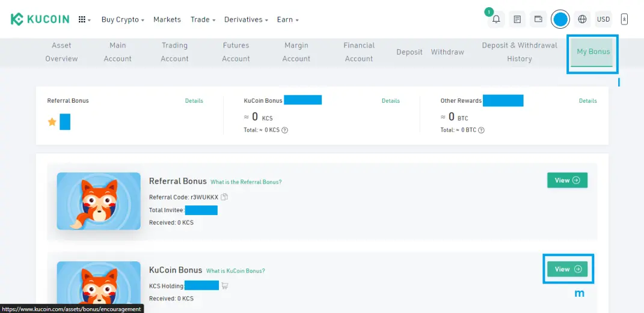Click the Other Rewards total help icon

tap(482, 130)
